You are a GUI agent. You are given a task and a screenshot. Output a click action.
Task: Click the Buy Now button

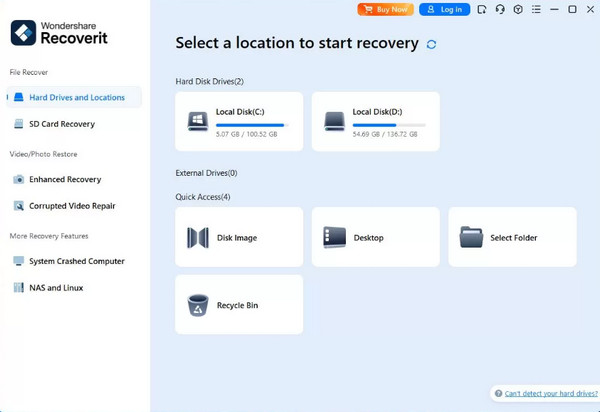pyautogui.click(x=385, y=10)
